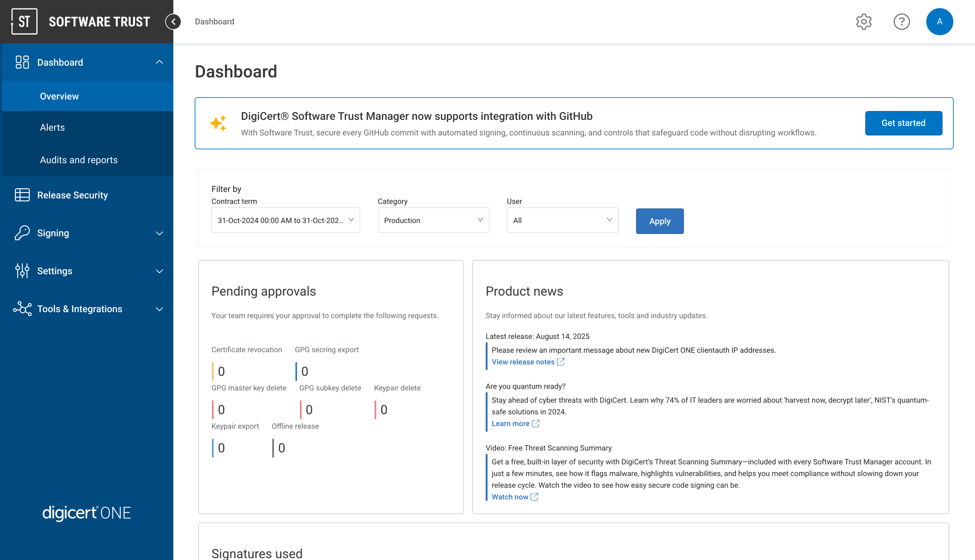Image resolution: width=975 pixels, height=560 pixels.
Task: Click the GPG secring export count
Action: click(304, 371)
